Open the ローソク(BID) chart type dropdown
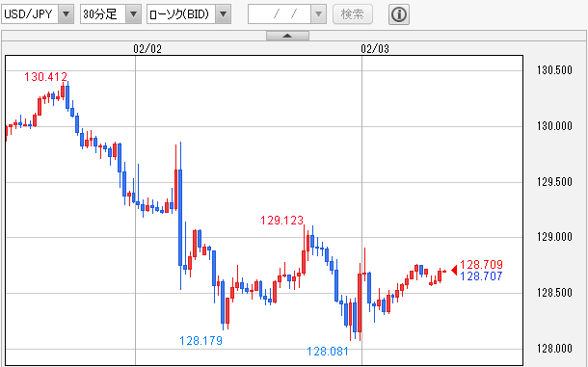Screen dimensions: 588x367 (189, 14)
